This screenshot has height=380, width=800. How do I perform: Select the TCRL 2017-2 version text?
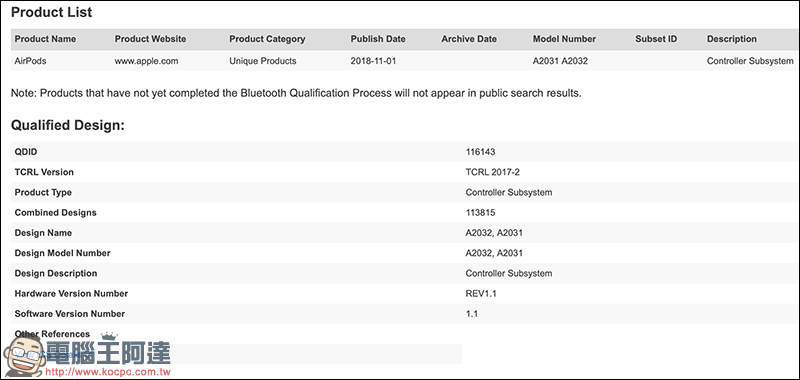click(492, 172)
